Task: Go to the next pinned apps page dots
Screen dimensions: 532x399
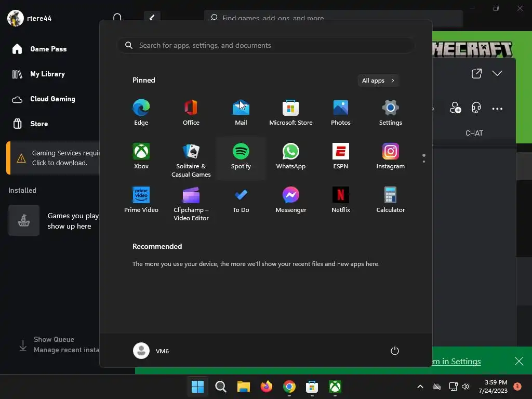Action: (x=424, y=158)
